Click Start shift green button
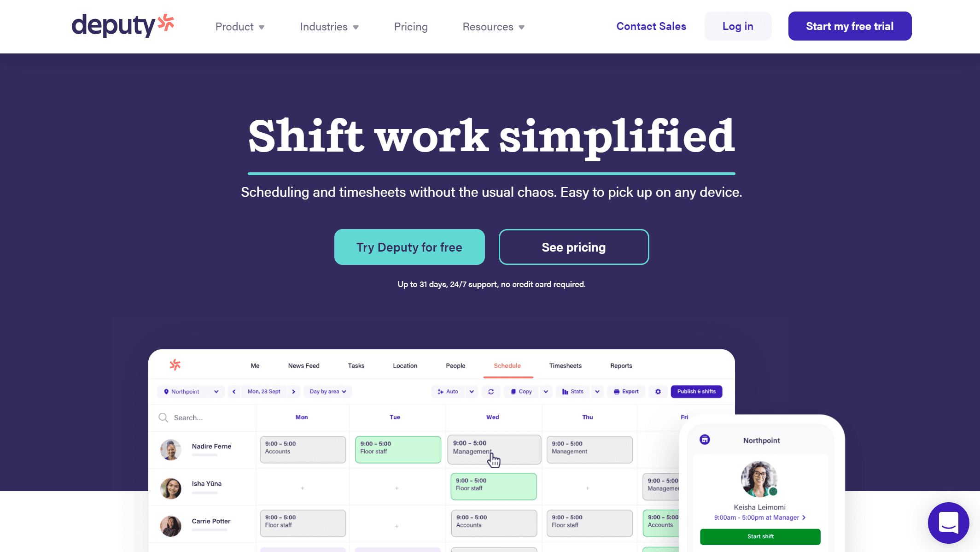This screenshot has height=552, width=980. [x=759, y=536]
